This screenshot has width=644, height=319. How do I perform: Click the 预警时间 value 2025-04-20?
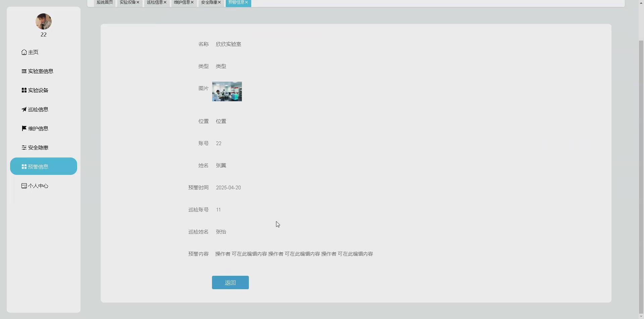click(x=228, y=188)
